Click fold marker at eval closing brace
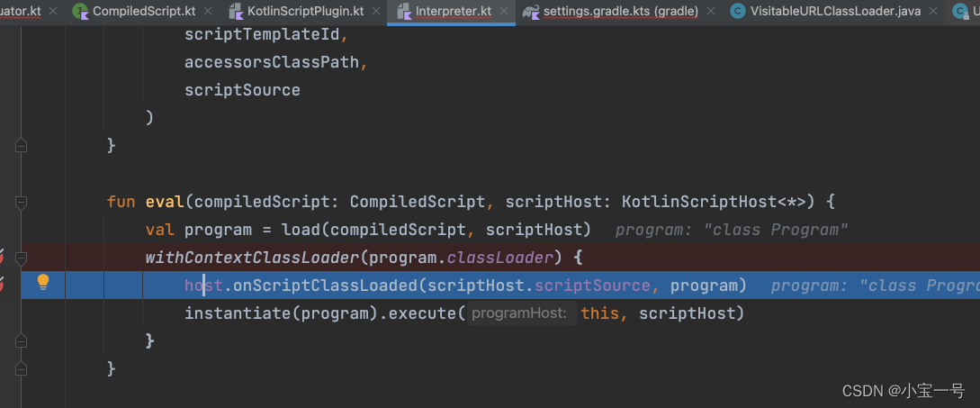Viewport: 980px width, 408px height. click(21, 368)
